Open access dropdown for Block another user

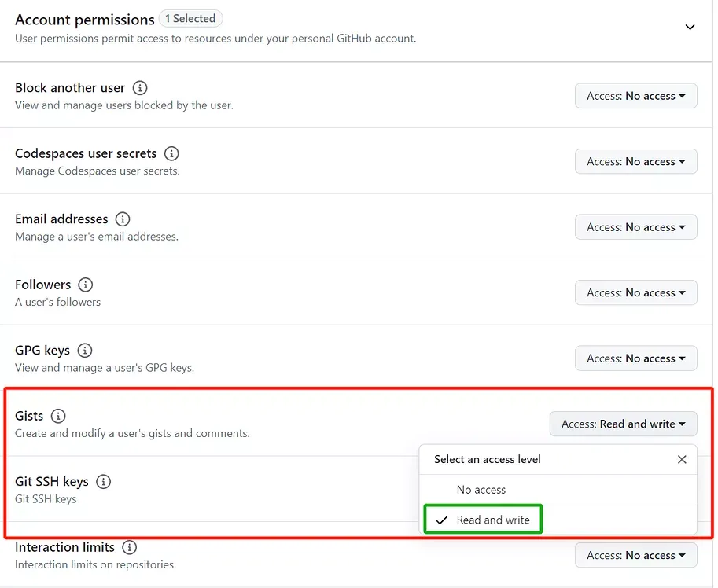(x=635, y=96)
